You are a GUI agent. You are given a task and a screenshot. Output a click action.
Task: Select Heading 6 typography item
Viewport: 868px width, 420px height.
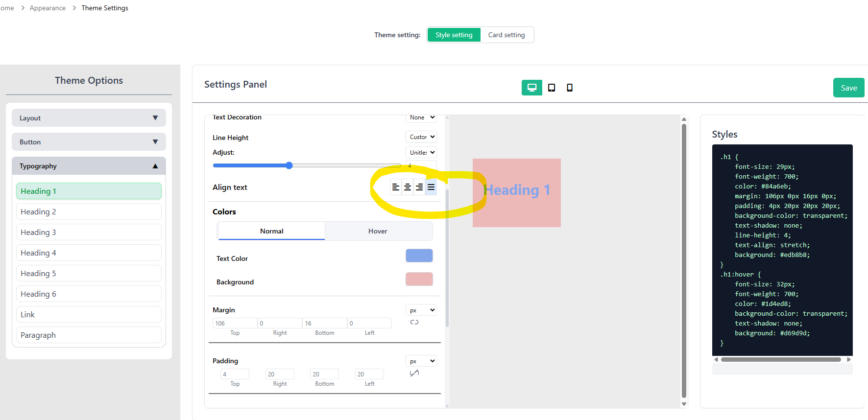tap(89, 294)
